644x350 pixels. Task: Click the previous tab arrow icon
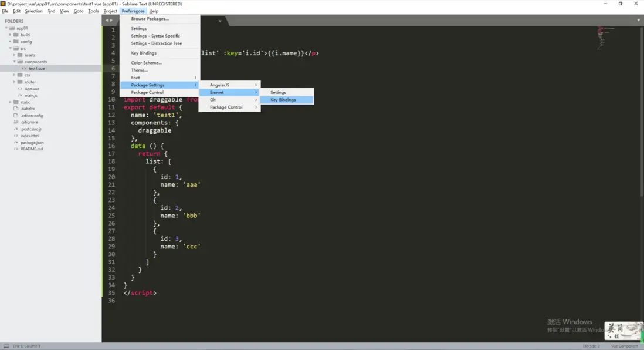click(x=106, y=20)
